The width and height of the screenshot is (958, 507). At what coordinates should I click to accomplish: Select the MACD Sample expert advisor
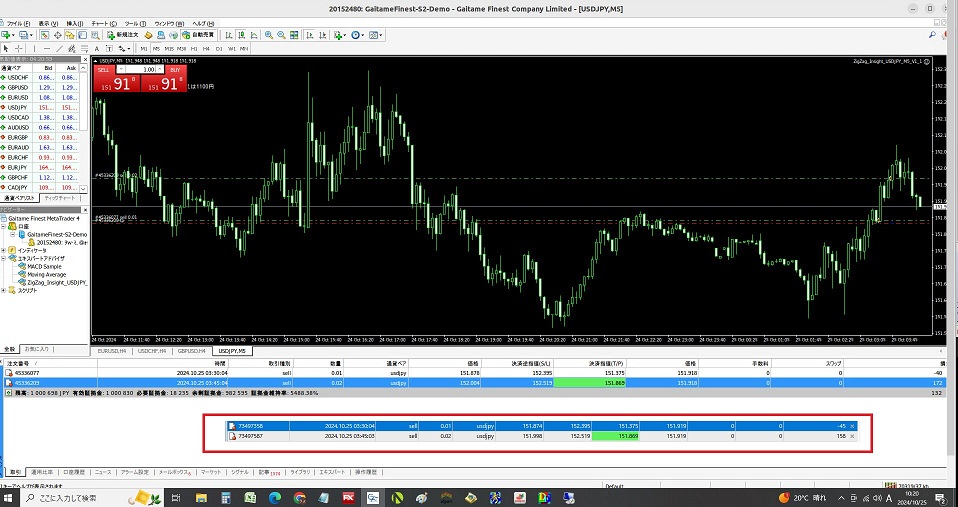pyautogui.click(x=46, y=266)
